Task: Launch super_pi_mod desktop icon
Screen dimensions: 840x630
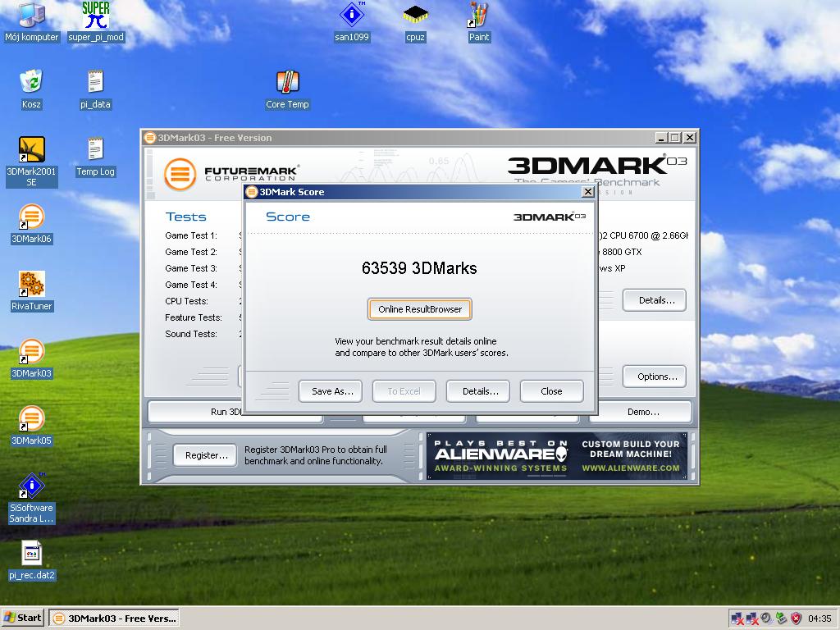Action: click(95, 21)
